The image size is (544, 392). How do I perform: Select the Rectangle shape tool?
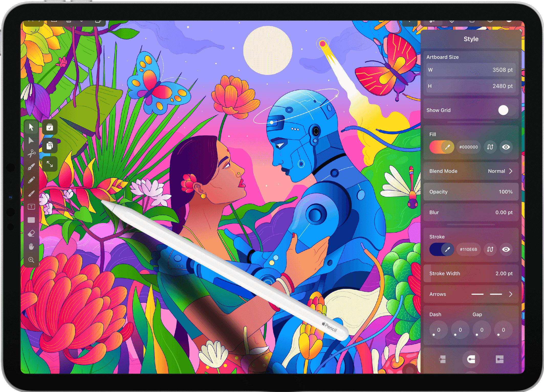point(31,220)
